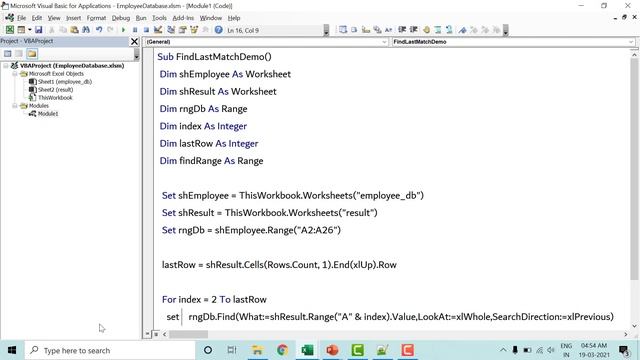Click View Code icon in Project panel
Screen dimensions: 640x360
tap(8, 53)
